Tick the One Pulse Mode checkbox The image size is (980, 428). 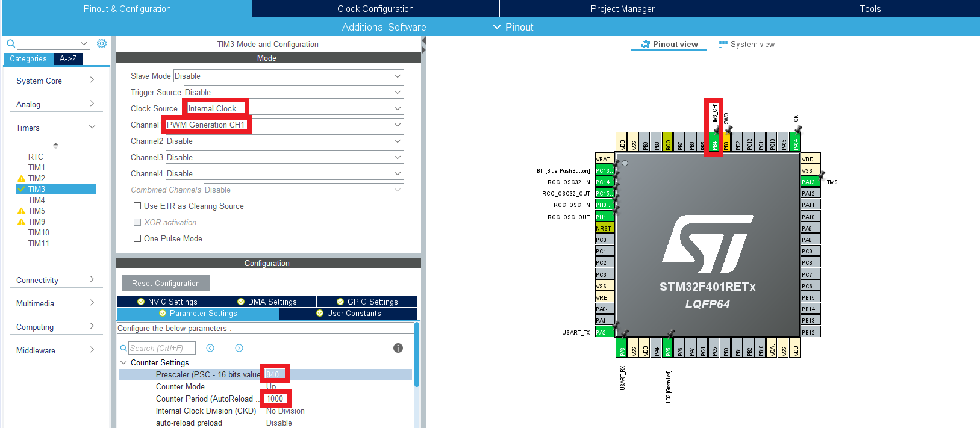click(x=137, y=238)
